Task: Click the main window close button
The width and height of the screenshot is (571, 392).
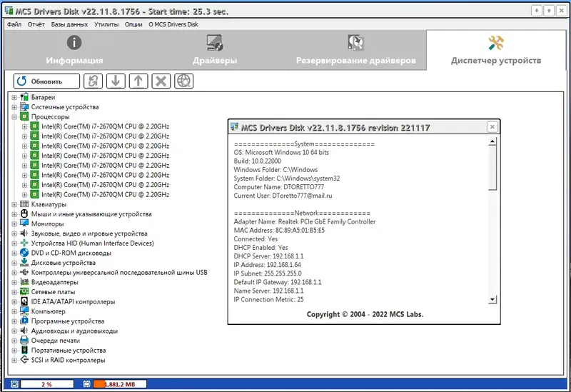Action: pos(561,11)
